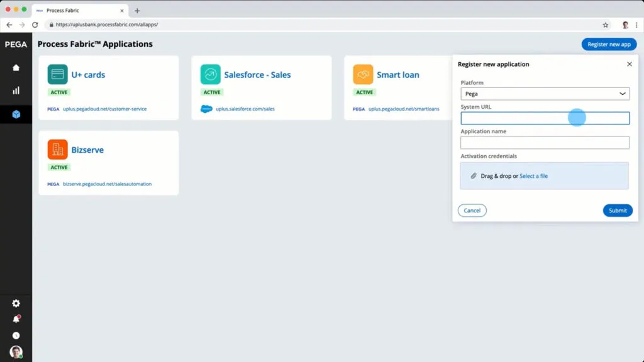Focus the System URL input field

tap(545, 118)
